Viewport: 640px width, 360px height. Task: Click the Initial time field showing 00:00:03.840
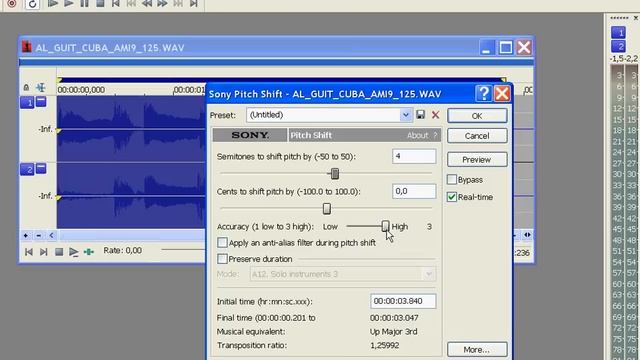(x=403, y=301)
